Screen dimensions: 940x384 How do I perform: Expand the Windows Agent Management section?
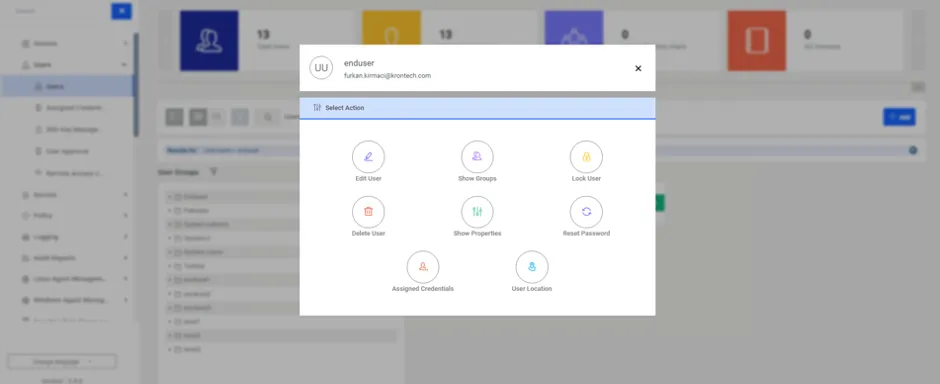pos(125,300)
